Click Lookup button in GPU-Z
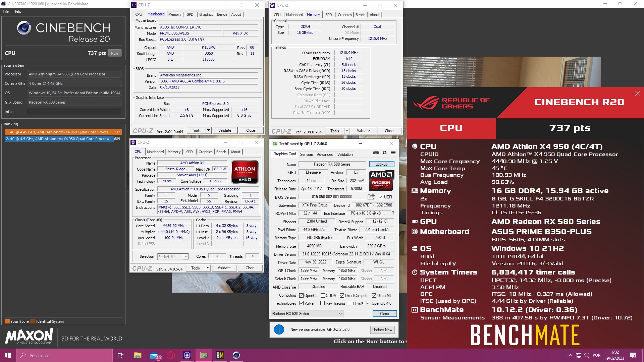Viewport: 644px width, 362px height. click(x=381, y=164)
